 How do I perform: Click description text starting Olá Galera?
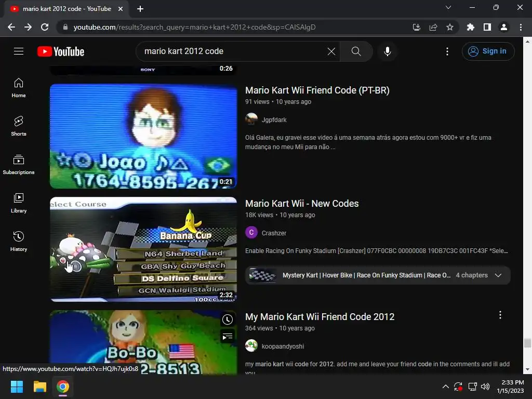(x=368, y=142)
